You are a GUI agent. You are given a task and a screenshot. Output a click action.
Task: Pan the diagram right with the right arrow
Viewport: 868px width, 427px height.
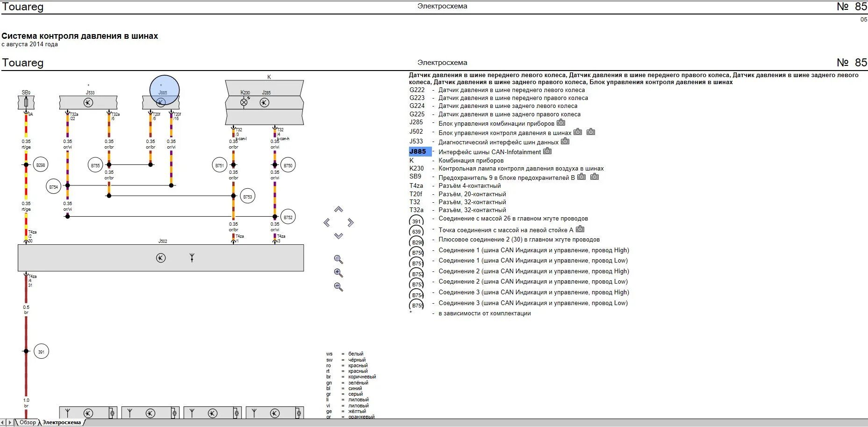351,222
